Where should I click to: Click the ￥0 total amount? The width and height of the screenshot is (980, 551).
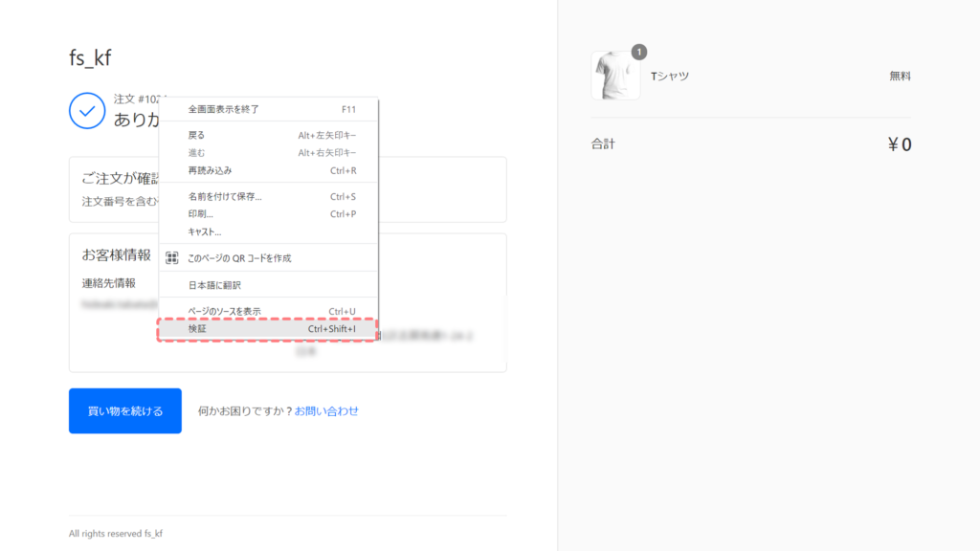[x=900, y=144]
